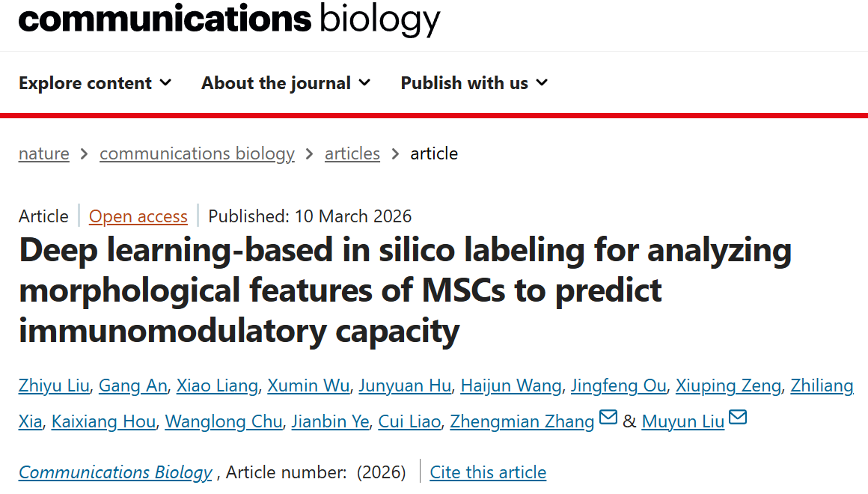This screenshot has width=868, height=494.
Task: Click the article title heading
Action: [404, 290]
